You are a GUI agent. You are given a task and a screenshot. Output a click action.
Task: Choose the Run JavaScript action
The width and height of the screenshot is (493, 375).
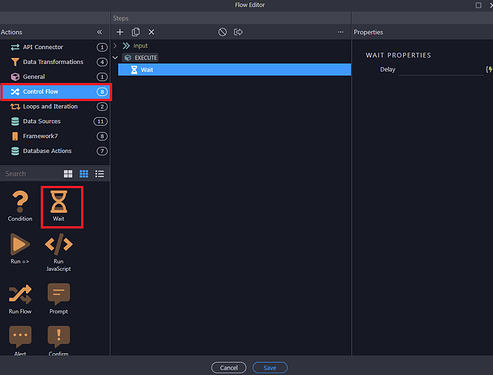pos(59,252)
